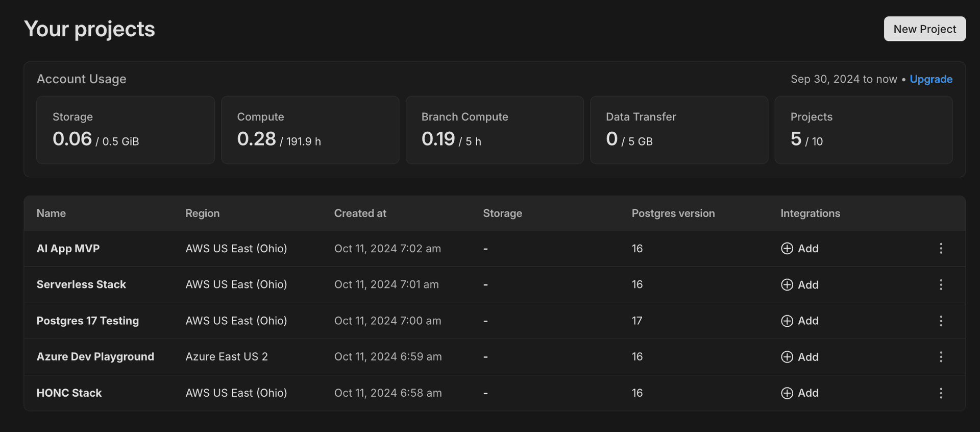The height and width of the screenshot is (432, 980).
Task: Open the HONC Stack project
Action: click(69, 393)
